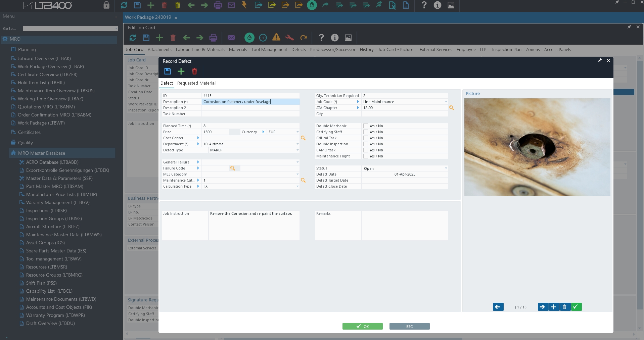644x340 pixels.
Task: Open the Labour Time & Materials tab
Action: 200,50
